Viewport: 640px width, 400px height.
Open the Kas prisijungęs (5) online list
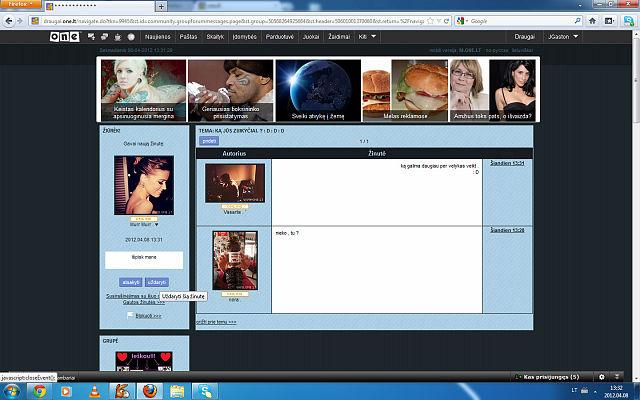pyautogui.click(x=551, y=377)
